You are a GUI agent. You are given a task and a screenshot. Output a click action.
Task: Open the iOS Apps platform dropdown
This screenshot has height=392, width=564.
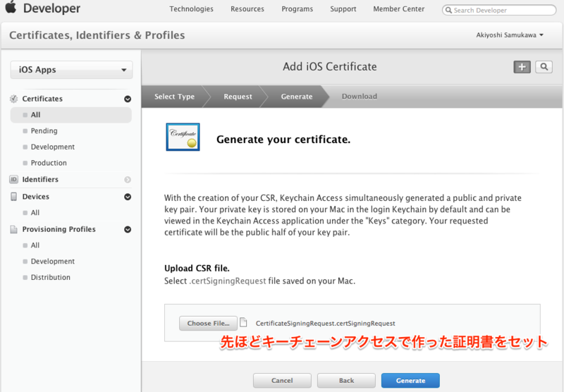click(71, 70)
